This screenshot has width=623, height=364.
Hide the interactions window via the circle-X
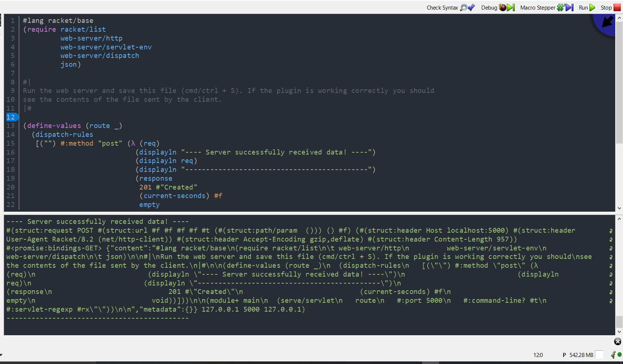617,342
